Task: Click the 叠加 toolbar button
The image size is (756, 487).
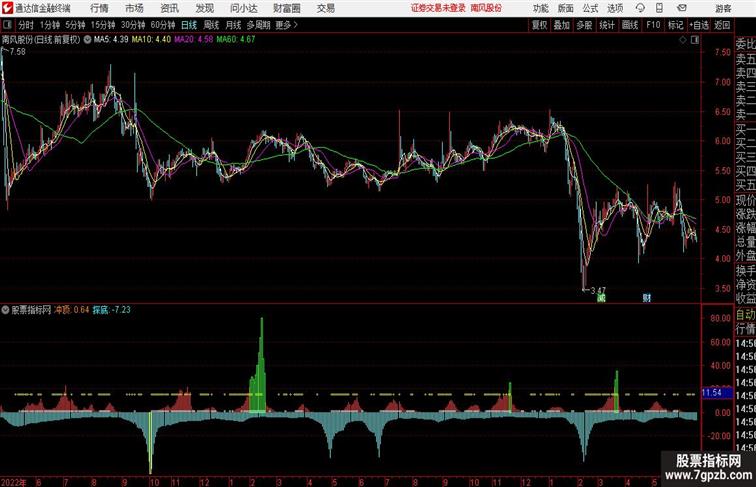Action: (x=562, y=25)
